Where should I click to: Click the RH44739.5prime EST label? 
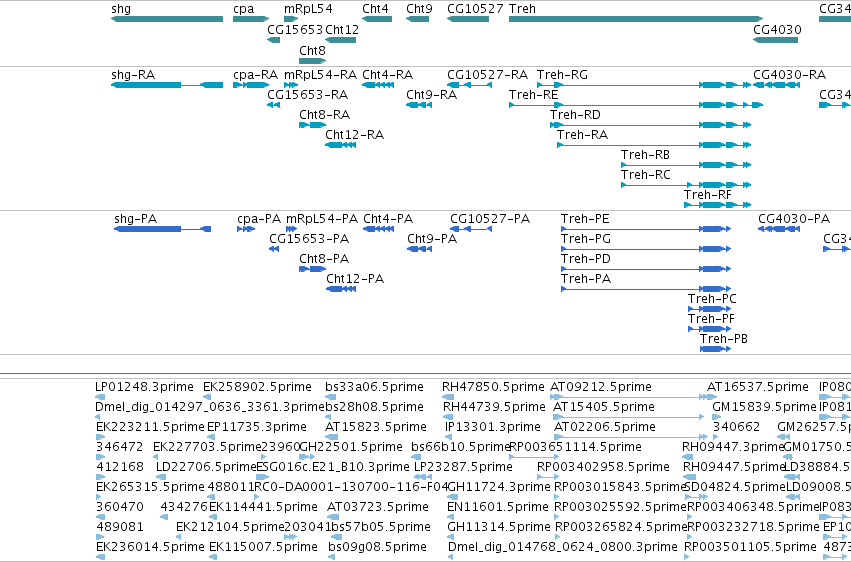[x=494, y=407]
